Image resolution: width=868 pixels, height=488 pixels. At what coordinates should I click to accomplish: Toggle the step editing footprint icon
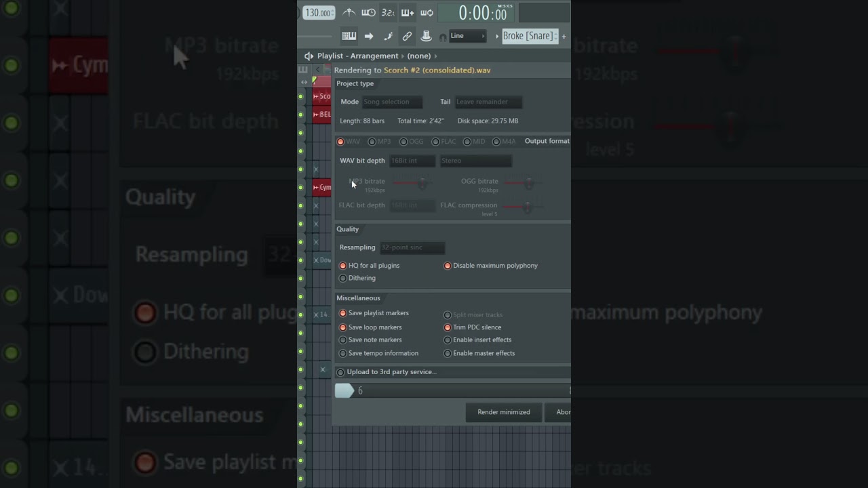388,36
